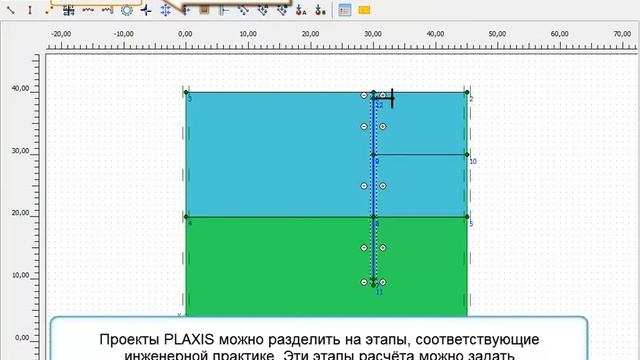Select the Point load B tool

tap(320, 10)
